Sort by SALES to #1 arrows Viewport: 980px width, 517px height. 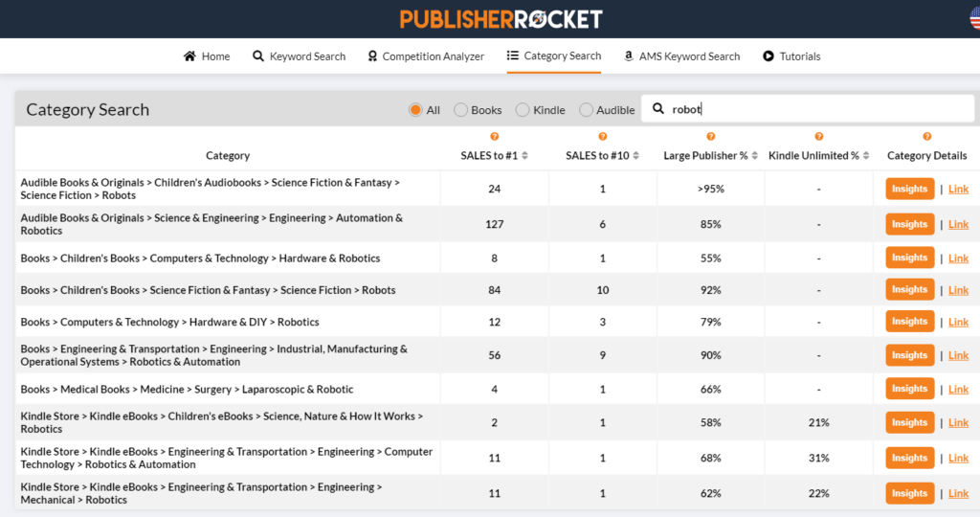coord(525,156)
